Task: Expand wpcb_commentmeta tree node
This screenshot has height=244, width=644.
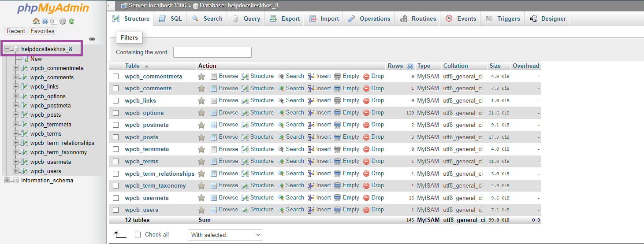Action: coord(16,68)
